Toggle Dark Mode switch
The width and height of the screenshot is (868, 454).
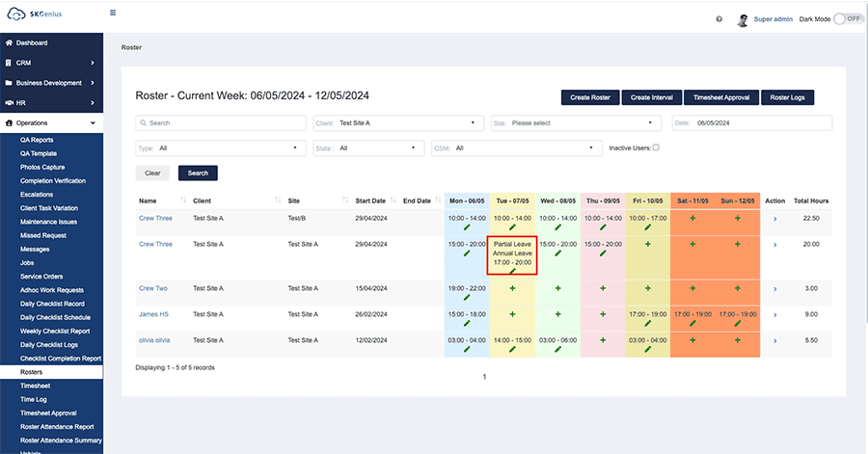tap(848, 19)
